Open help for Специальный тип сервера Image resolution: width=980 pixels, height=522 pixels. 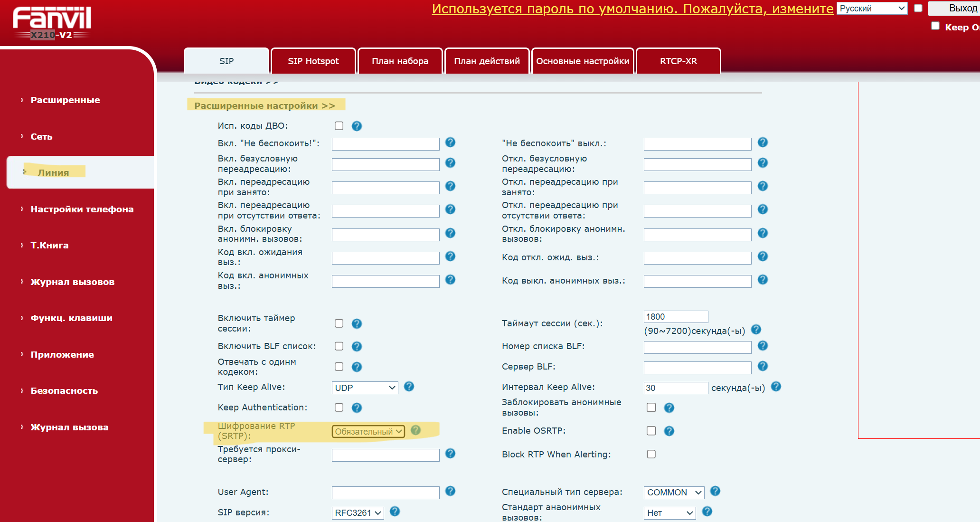pos(715,491)
